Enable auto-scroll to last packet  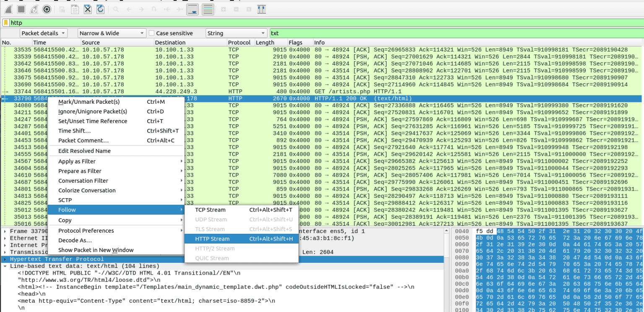(192, 9)
